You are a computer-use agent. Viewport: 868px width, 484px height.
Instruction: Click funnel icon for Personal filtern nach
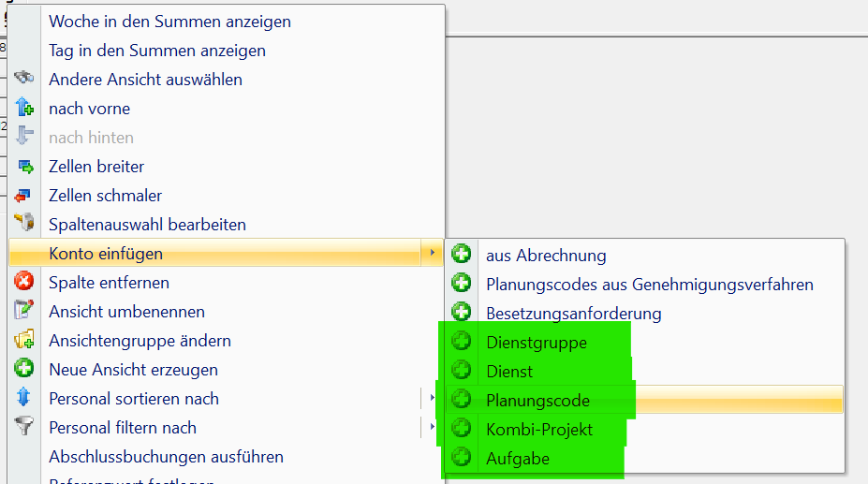point(24,427)
